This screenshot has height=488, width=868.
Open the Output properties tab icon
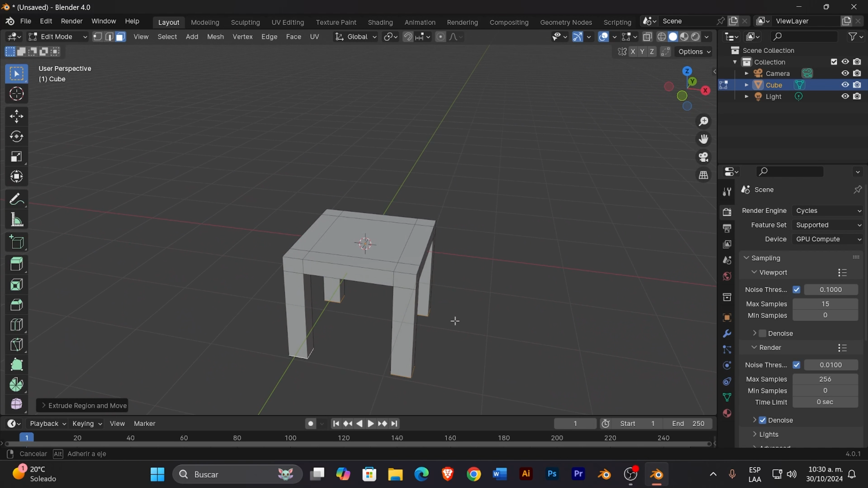[x=727, y=228]
